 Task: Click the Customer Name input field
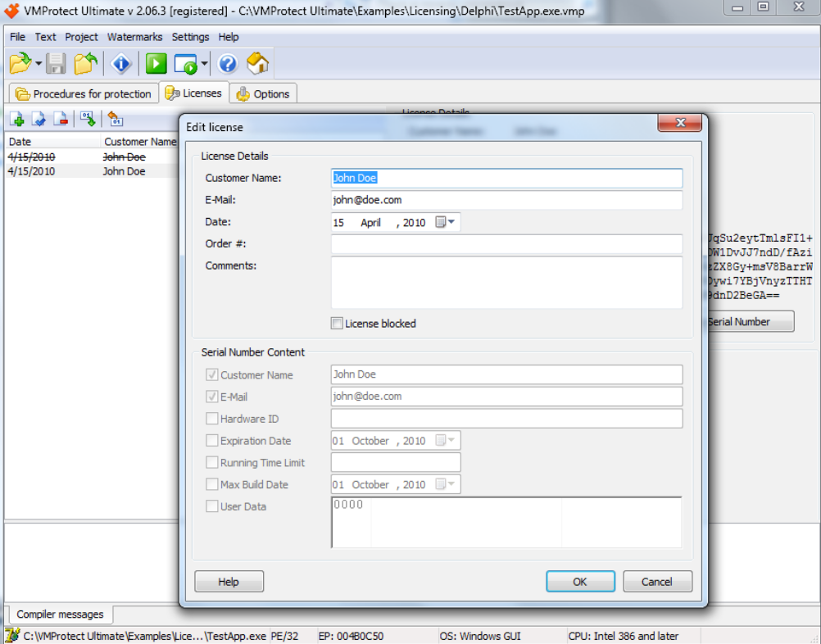point(506,178)
